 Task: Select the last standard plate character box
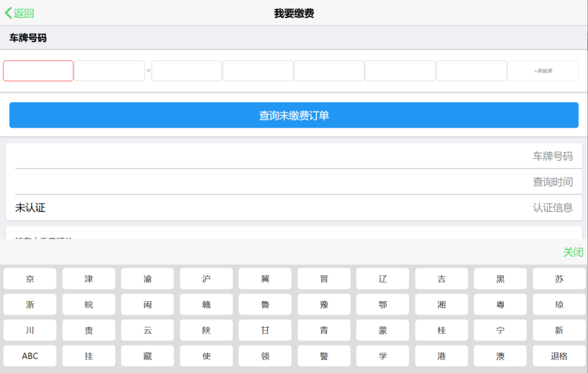471,71
